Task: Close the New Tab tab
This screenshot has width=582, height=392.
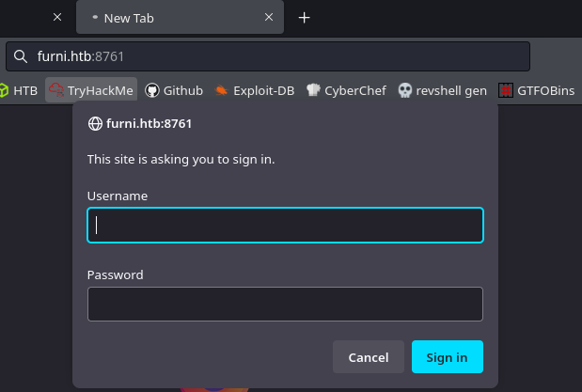Action: pyautogui.click(x=269, y=17)
